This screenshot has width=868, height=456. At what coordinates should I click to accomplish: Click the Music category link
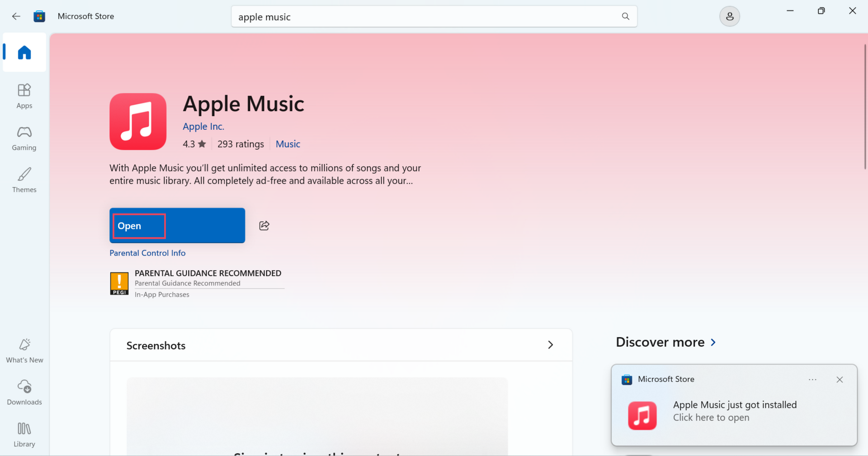(288, 144)
